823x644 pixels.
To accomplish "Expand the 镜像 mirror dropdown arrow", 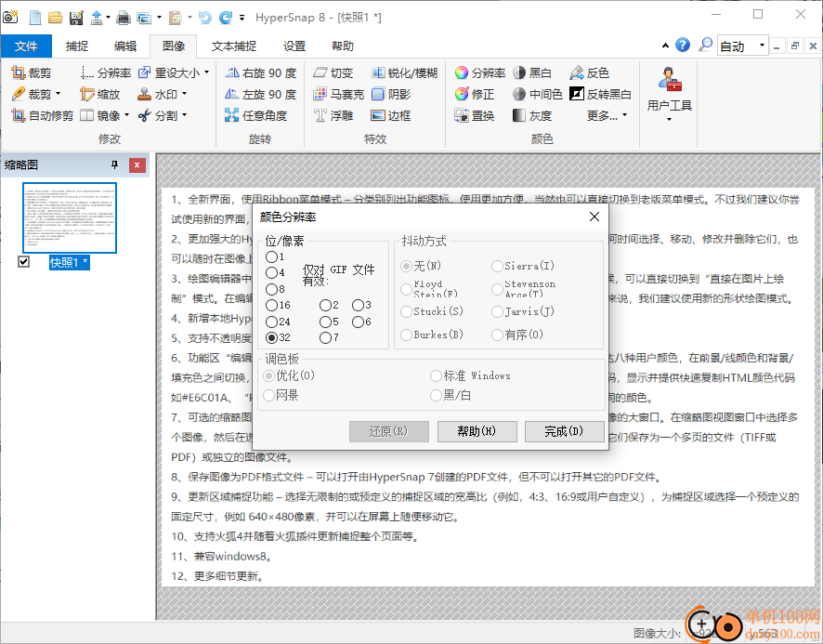I will [x=126, y=115].
